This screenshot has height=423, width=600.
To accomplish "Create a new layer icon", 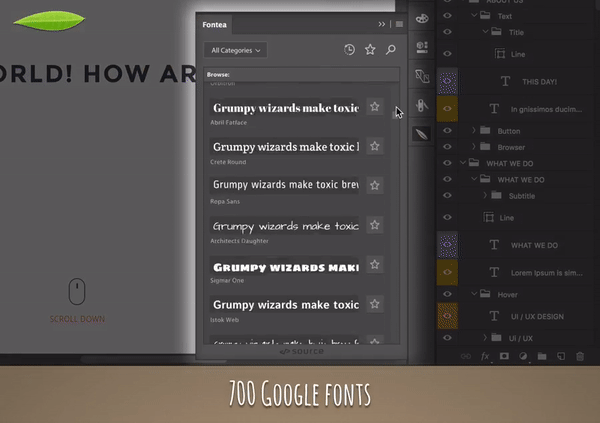I will click(561, 356).
